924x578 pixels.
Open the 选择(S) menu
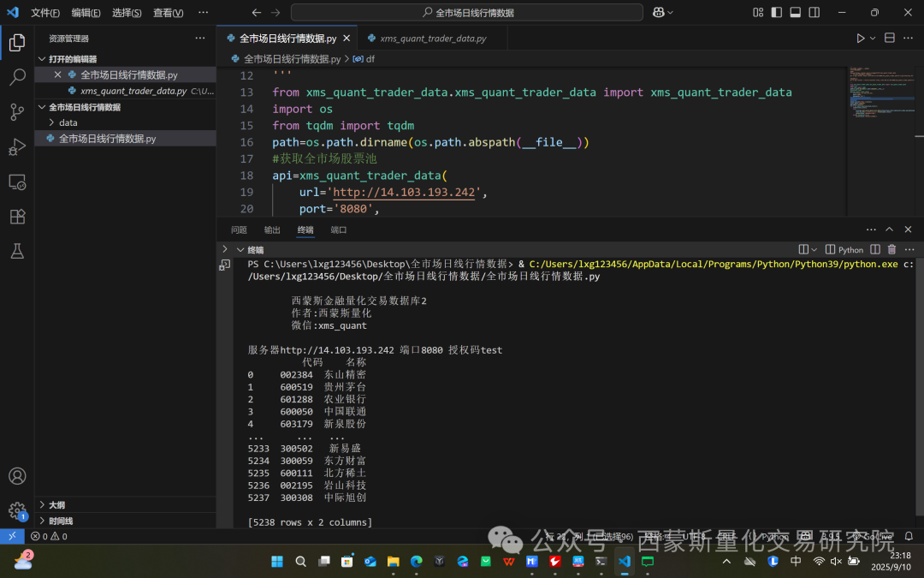pos(127,12)
